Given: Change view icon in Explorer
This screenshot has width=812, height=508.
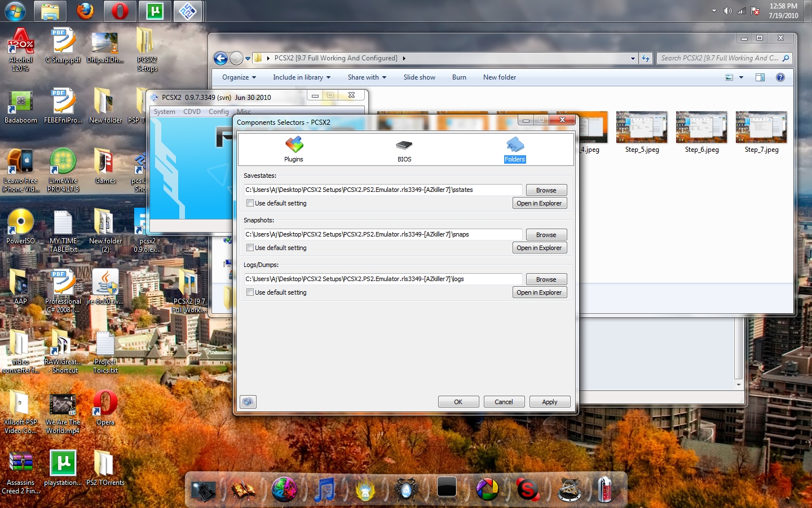Looking at the screenshot, I should 729,77.
